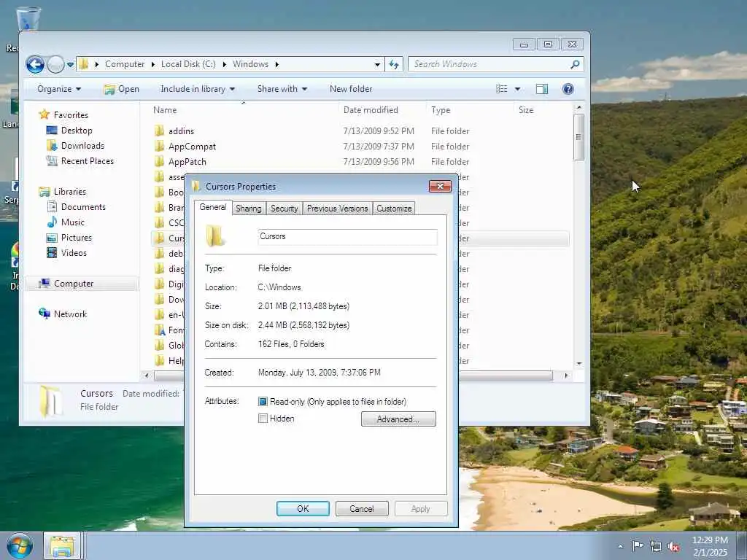Toggle the Hidden attribute checkbox
The image size is (747, 560).
click(x=263, y=419)
